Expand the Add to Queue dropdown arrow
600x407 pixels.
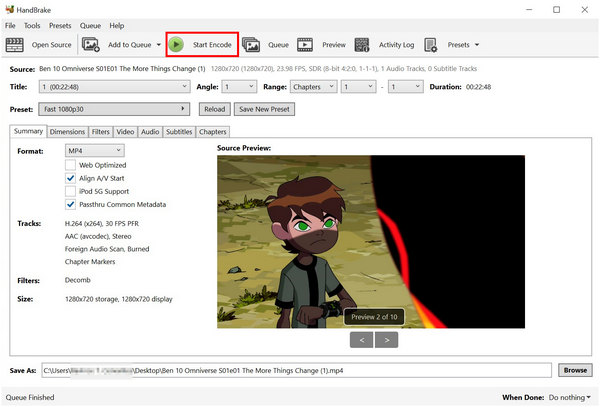click(x=158, y=45)
